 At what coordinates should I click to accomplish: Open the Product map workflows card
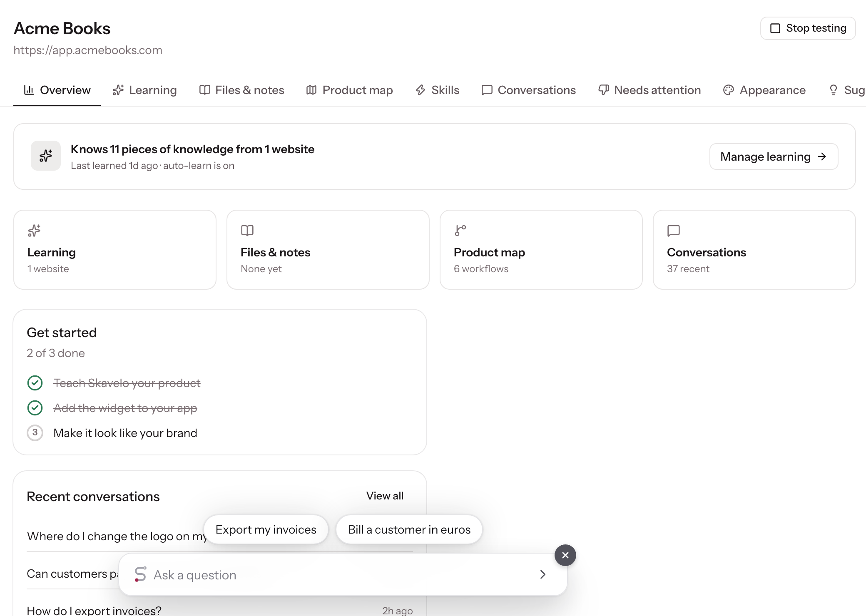541,250
